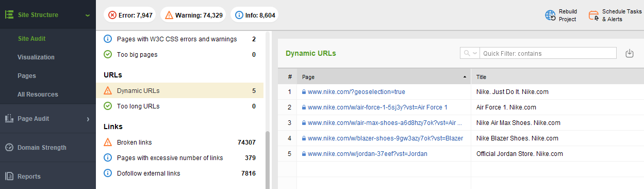The image size is (644, 189).
Task: Click the Page Audit icon
Action: (x=9, y=118)
